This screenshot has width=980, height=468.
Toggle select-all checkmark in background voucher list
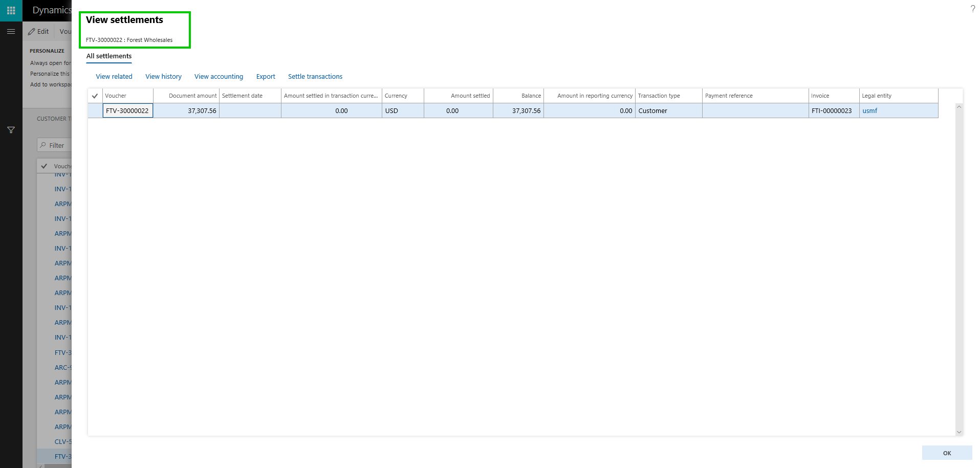pos(45,166)
